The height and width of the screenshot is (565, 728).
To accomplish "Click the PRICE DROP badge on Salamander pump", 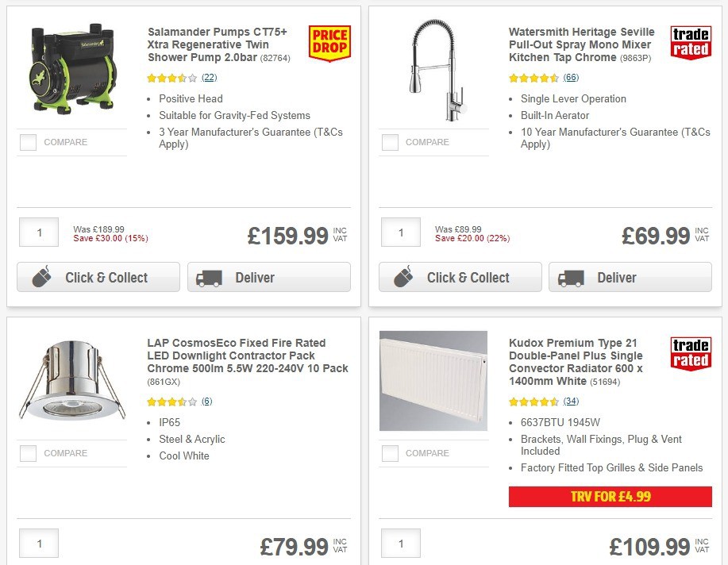I will (329, 42).
